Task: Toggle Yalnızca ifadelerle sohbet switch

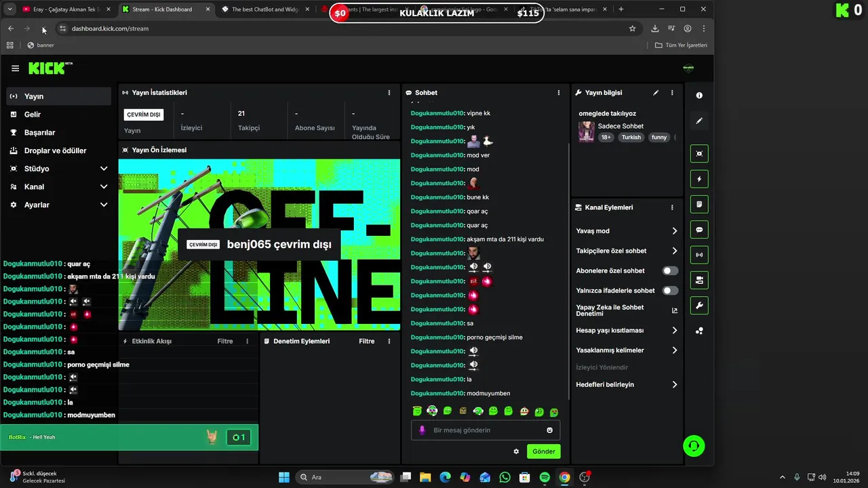Action: click(x=670, y=291)
